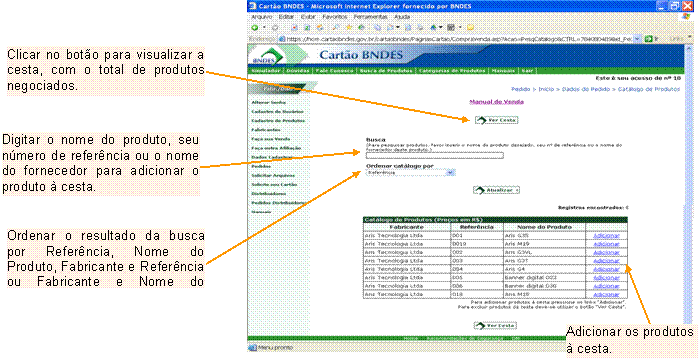700x361 pixels.
Task: Select Fale Conosco in the green navigation bar
Action: [335, 71]
